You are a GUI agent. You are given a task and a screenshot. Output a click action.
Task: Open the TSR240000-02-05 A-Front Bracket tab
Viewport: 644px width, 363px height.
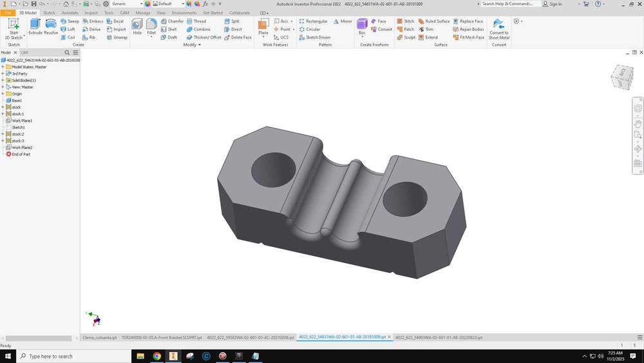[x=162, y=337]
